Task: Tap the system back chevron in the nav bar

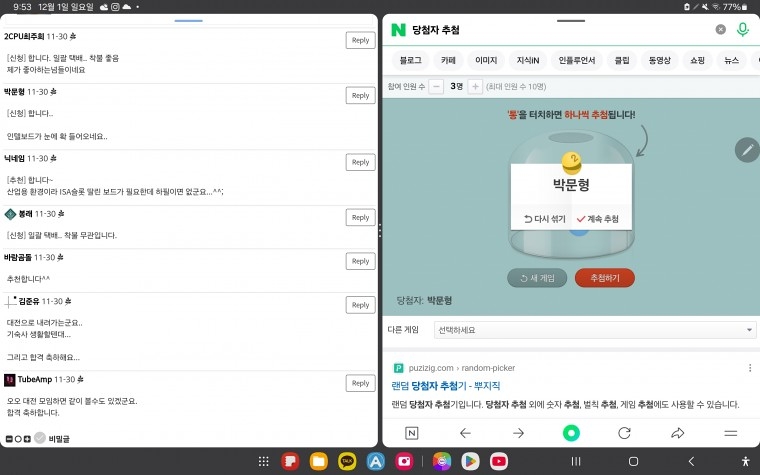Action: [x=691, y=461]
